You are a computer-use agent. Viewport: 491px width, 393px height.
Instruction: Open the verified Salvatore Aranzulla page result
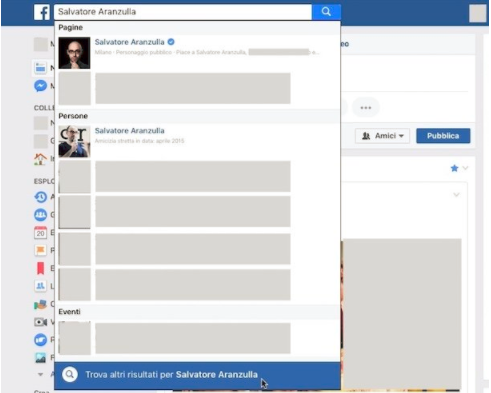point(197,53)
